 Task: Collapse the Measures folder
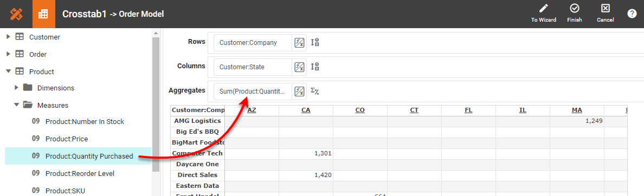(16, 105)
